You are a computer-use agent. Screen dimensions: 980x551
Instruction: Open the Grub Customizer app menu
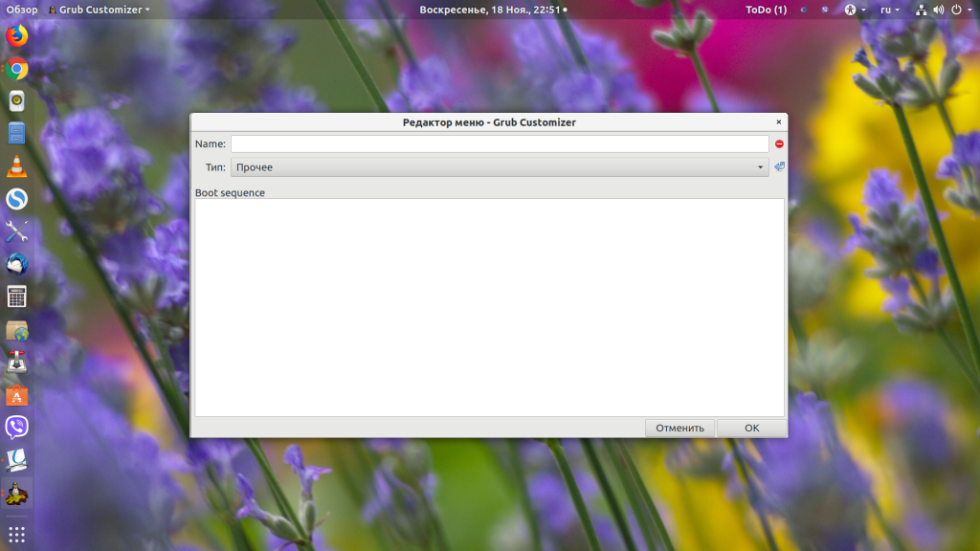100,10
